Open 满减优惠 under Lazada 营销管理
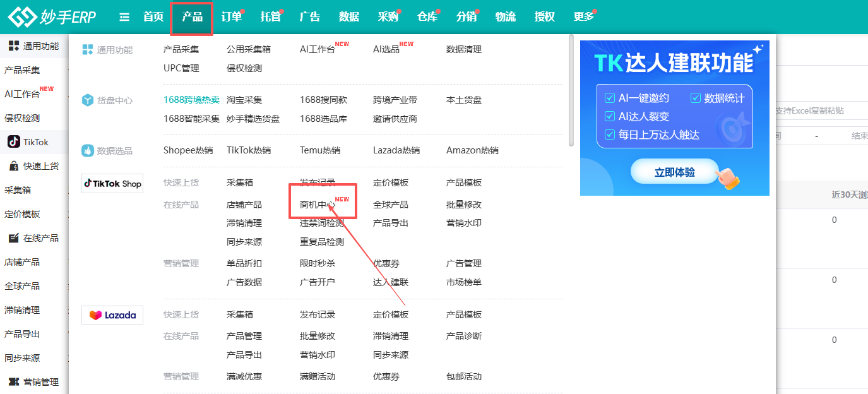 [x=244, y=376]
